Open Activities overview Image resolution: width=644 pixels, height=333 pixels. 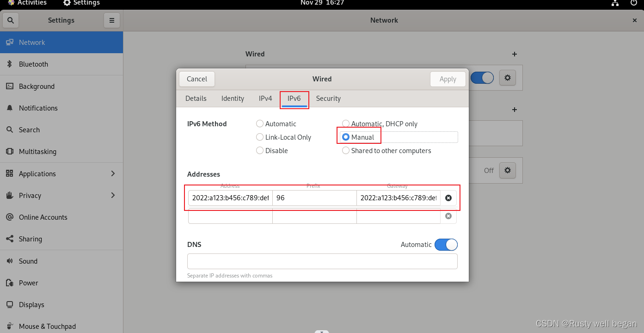tap(28, 3)
